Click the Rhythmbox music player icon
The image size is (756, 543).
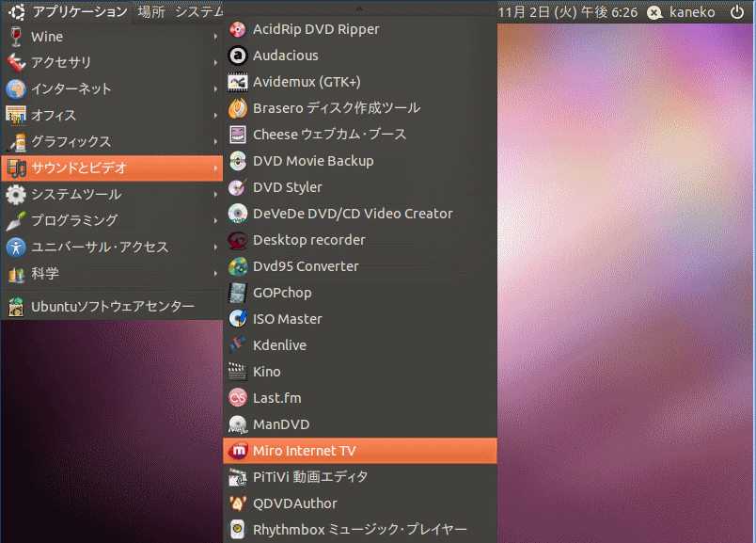click(238, 530)
